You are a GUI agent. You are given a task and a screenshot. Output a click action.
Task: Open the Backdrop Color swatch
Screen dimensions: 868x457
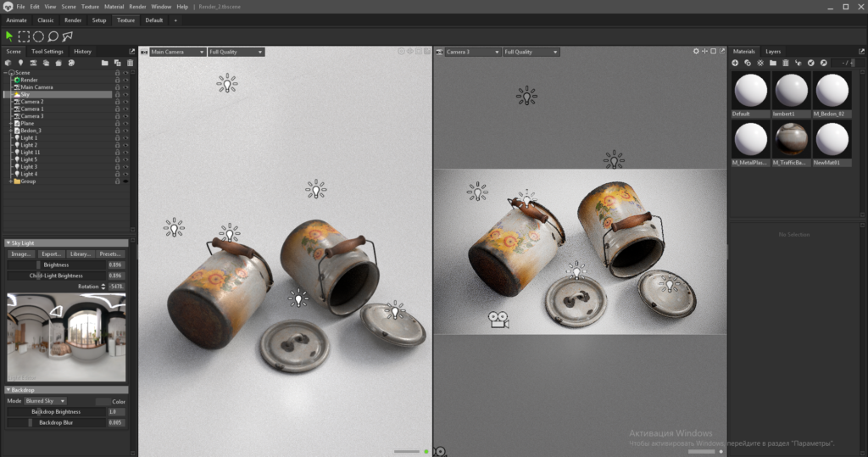[103, 402]
